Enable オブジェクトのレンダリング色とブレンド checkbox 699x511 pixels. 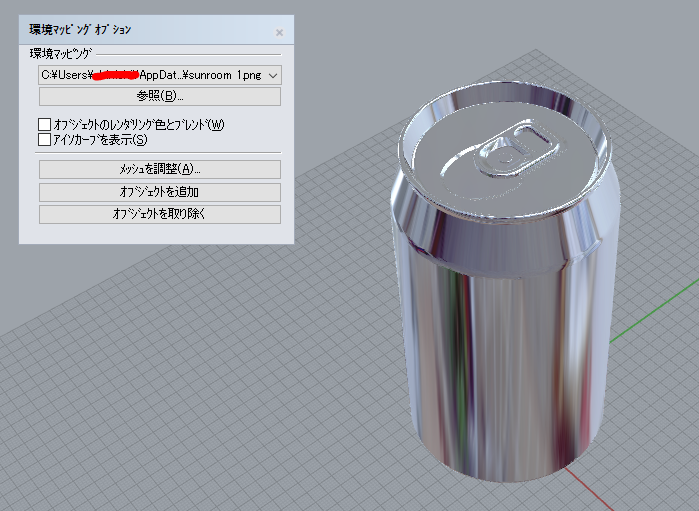(45, 124)
